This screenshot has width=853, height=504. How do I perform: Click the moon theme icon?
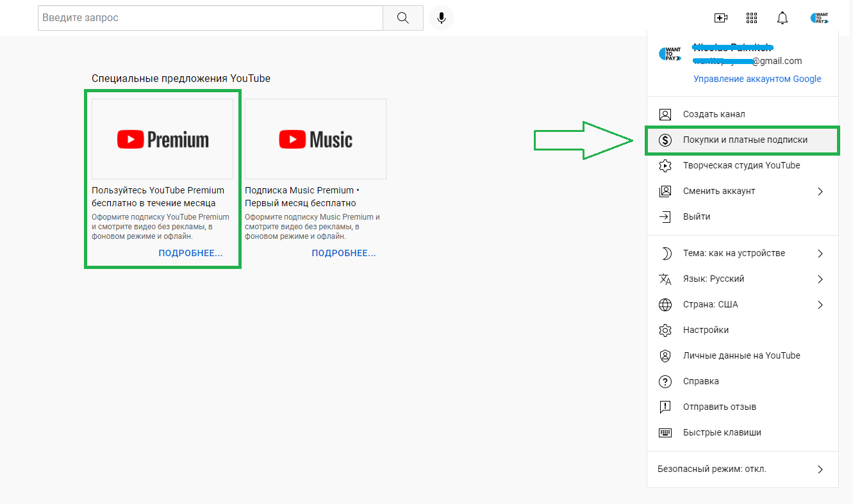tap(665, 253)
